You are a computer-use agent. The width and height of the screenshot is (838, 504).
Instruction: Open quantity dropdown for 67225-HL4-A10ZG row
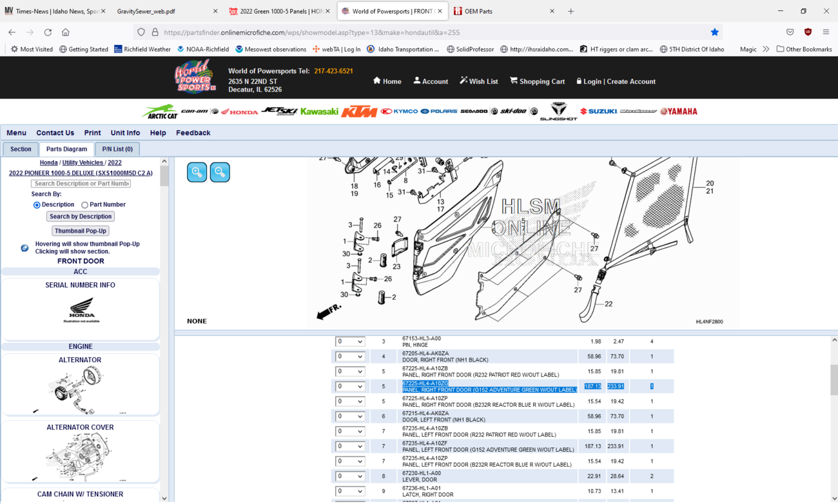point(350,386)
